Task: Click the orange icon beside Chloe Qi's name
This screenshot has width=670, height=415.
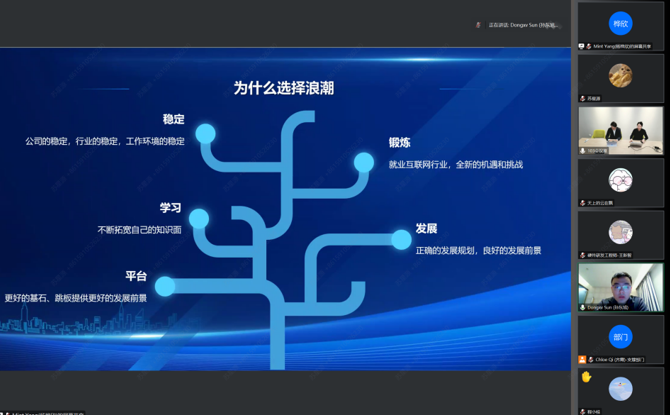Action: pyautogui.click(x=582, y=359)
